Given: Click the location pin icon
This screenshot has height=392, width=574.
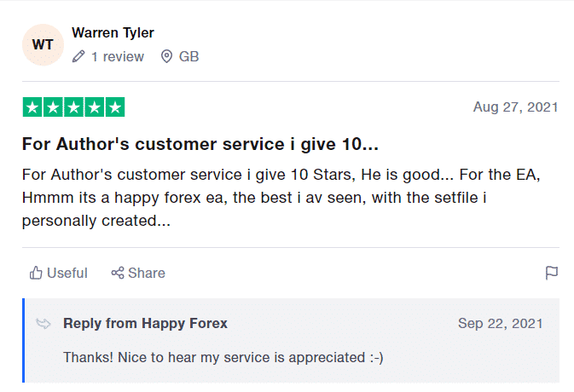Looking at the screenshot, I should pos(166,57).
